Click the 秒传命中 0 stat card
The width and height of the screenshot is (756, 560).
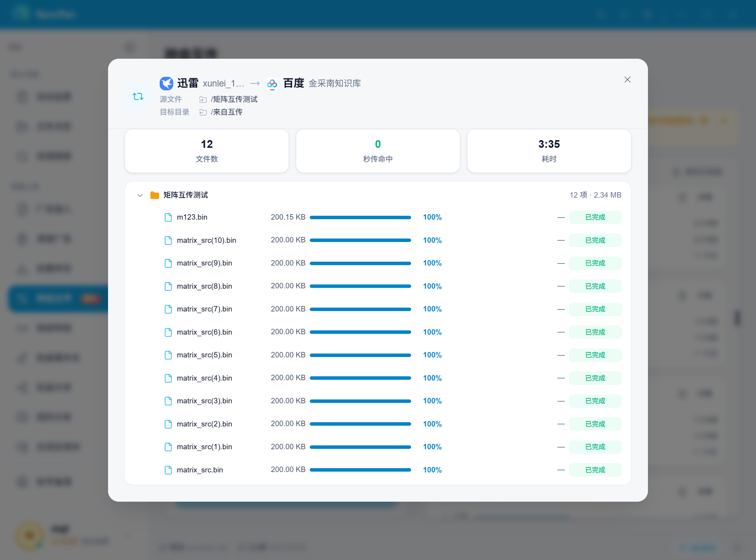click(x=378, y=151)
